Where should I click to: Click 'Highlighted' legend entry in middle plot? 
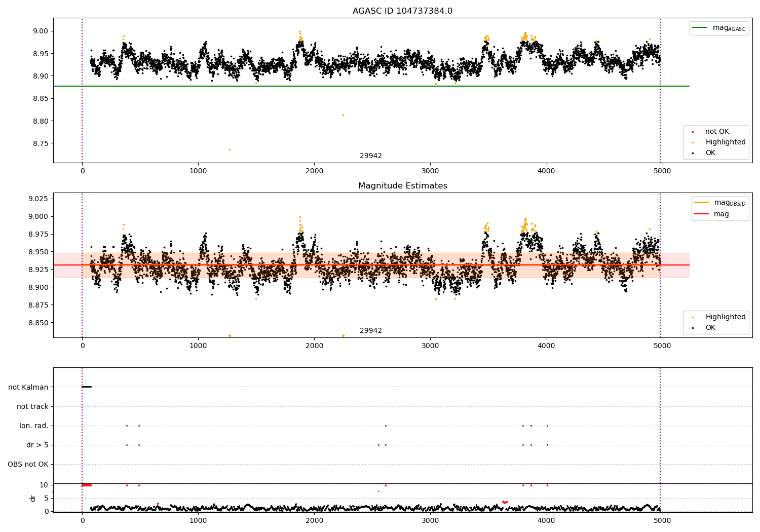tap(719, 317)
